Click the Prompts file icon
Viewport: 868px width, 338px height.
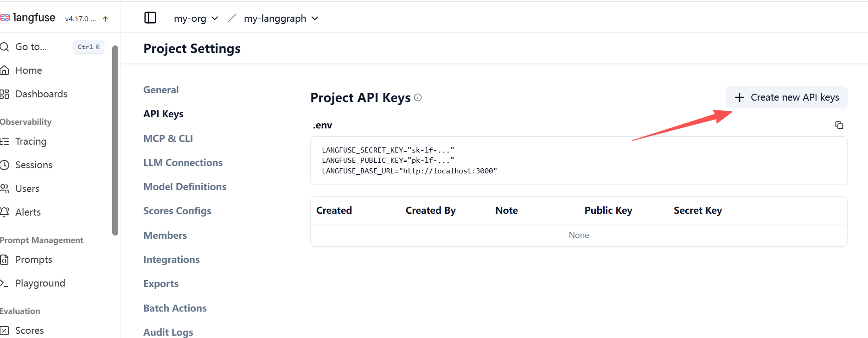tap(5, 260)
